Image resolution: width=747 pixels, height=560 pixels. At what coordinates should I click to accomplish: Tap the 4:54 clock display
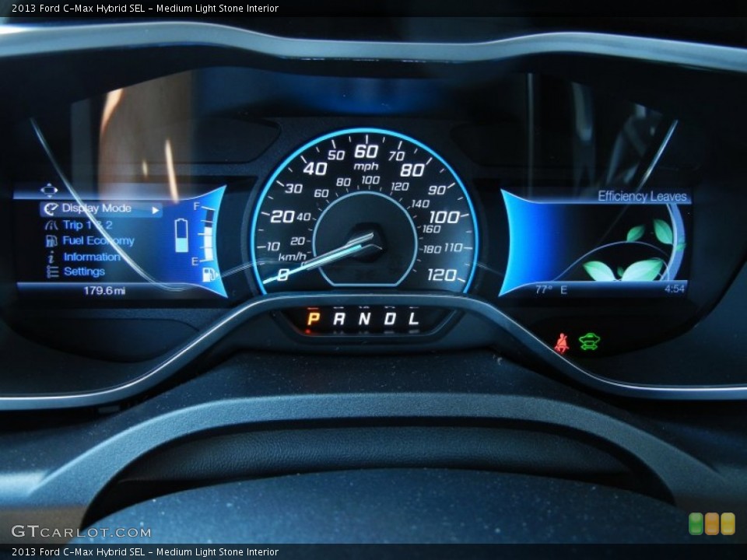coord(674,289)
